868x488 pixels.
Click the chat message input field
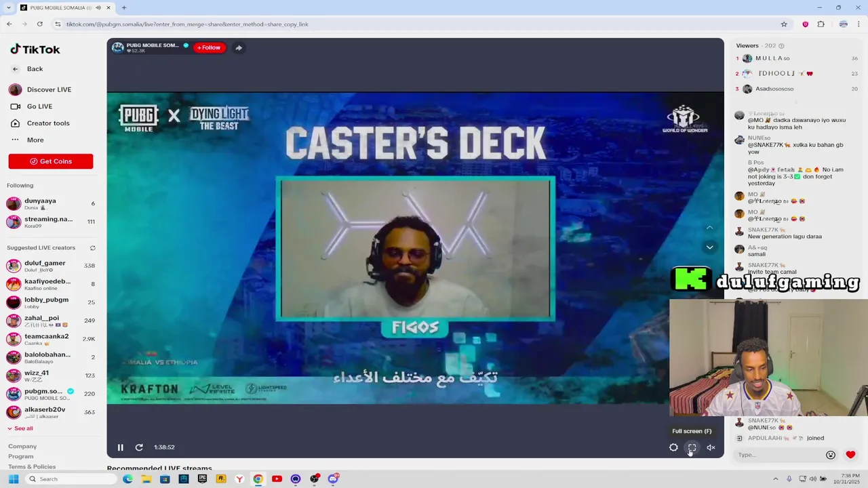(x=778, y=455)
